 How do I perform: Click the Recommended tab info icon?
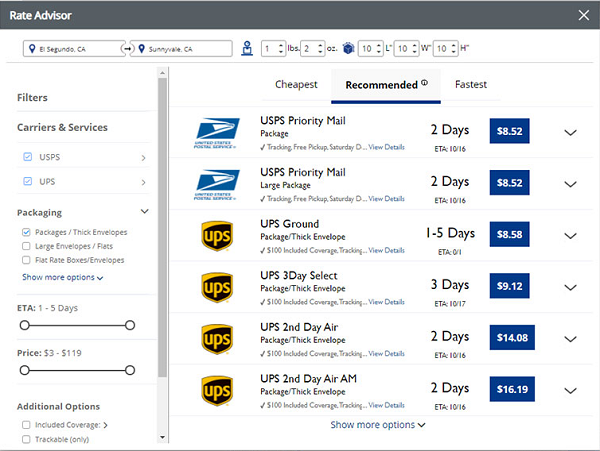coord(424,82)
